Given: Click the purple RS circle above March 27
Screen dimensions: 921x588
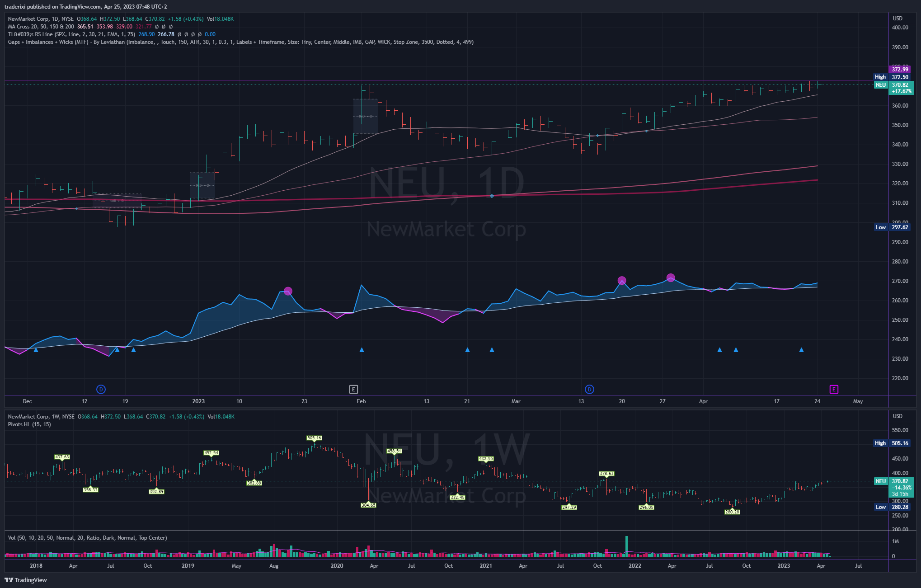Looking at the screenshot, I should [671, 278].
